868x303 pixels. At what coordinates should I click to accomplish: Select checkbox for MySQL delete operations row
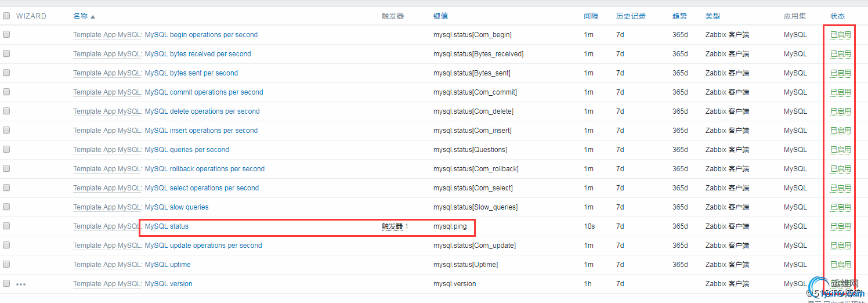[6, 111]
